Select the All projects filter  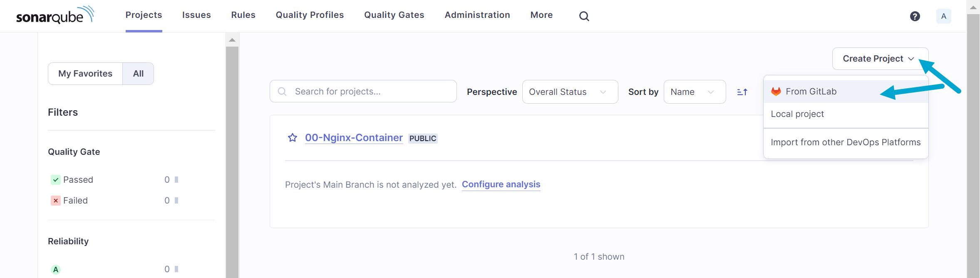[138, 73]
